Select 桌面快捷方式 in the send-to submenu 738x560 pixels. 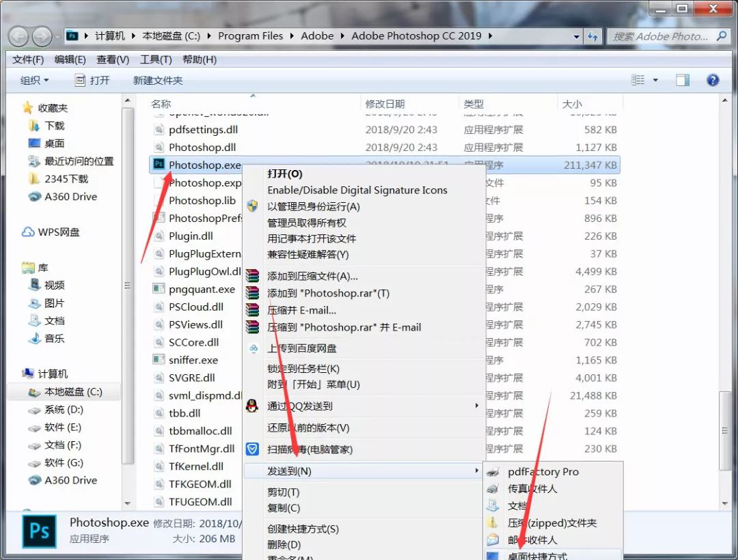coord(553,555)
